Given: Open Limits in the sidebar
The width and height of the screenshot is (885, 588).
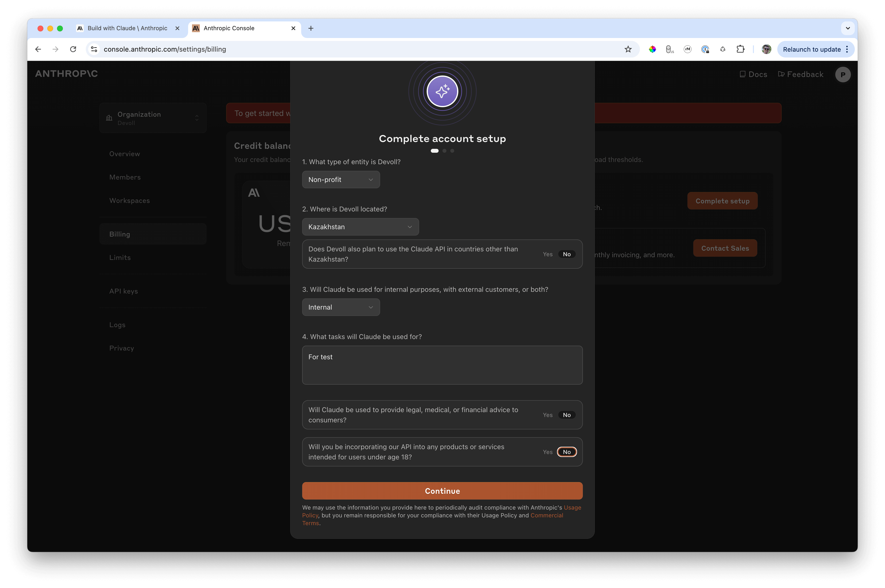Looking at the screenshot, I should point(120,258).
